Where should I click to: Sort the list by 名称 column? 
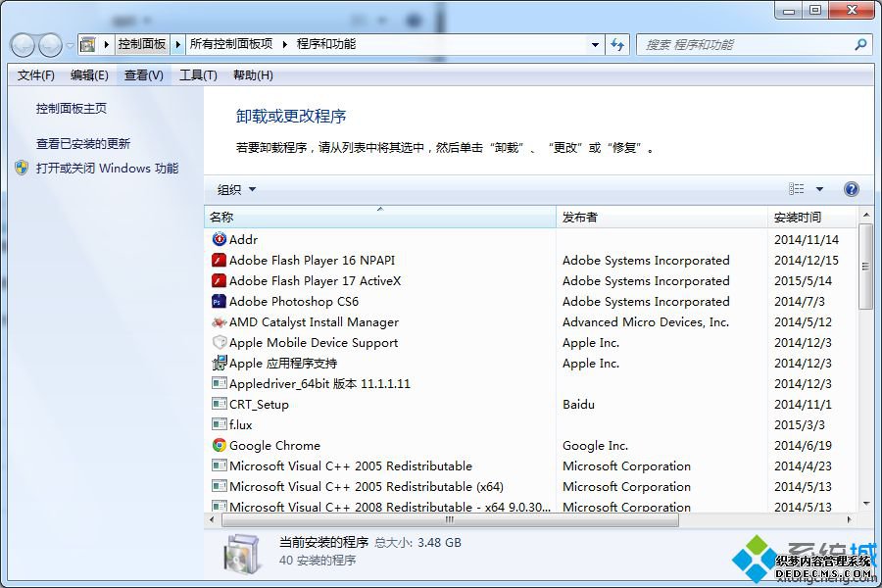pyautogui.click(x=379, y=217)
